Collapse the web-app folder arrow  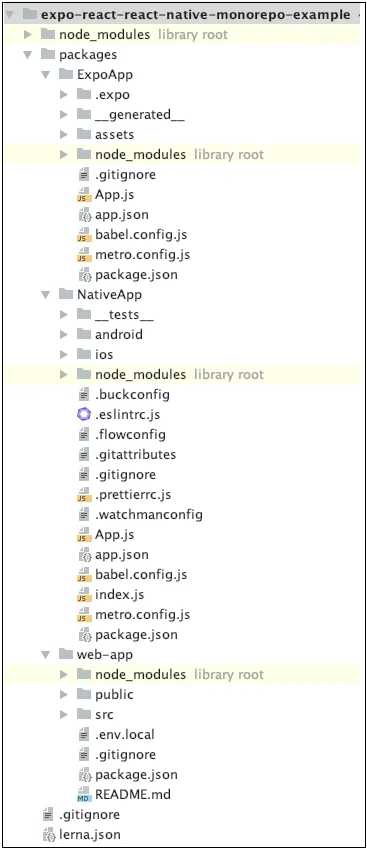[x=46, y=655]
